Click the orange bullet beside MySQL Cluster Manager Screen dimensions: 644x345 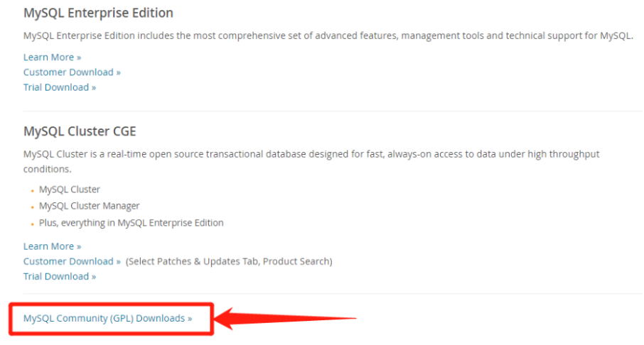(x=33, y=207)
